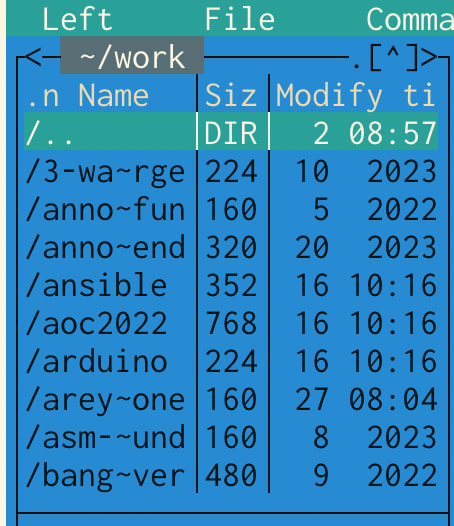The height and width of the screenshot is (526, 454).
Task: Select the /arey~one directory
Action: point(231,399)
